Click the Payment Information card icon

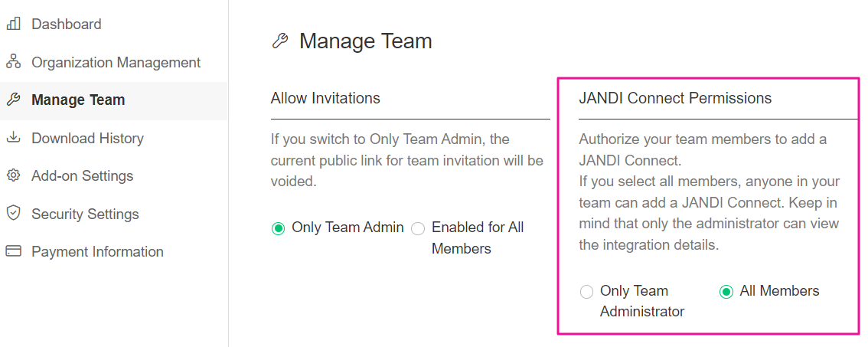point(13,251)
